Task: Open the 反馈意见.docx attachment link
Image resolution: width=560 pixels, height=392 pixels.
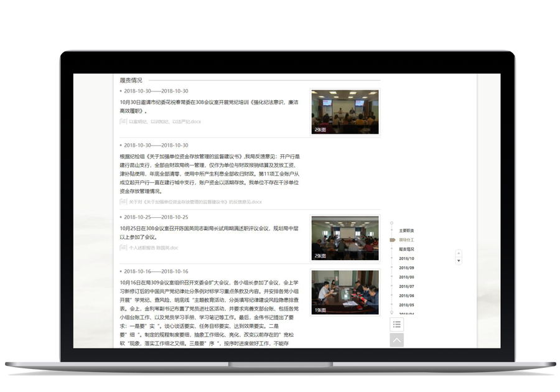Action: 195,202
